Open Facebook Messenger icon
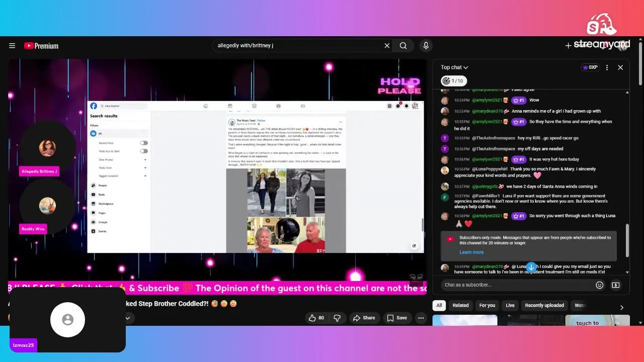Screen dimensions: 644x362 click(x=398, y=106)
